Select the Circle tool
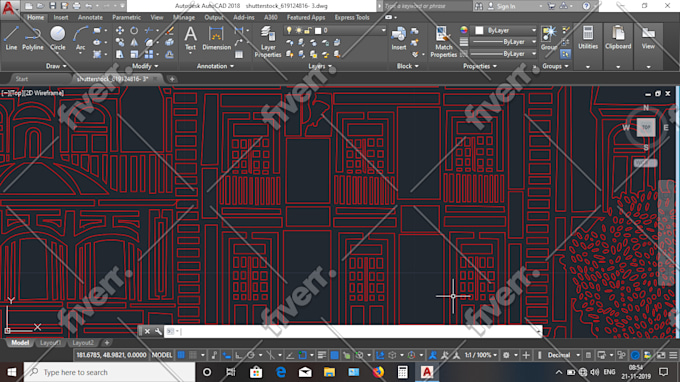The height and width of the screenshot is (382, 680). pyautogui.click(x=58, y=38)
